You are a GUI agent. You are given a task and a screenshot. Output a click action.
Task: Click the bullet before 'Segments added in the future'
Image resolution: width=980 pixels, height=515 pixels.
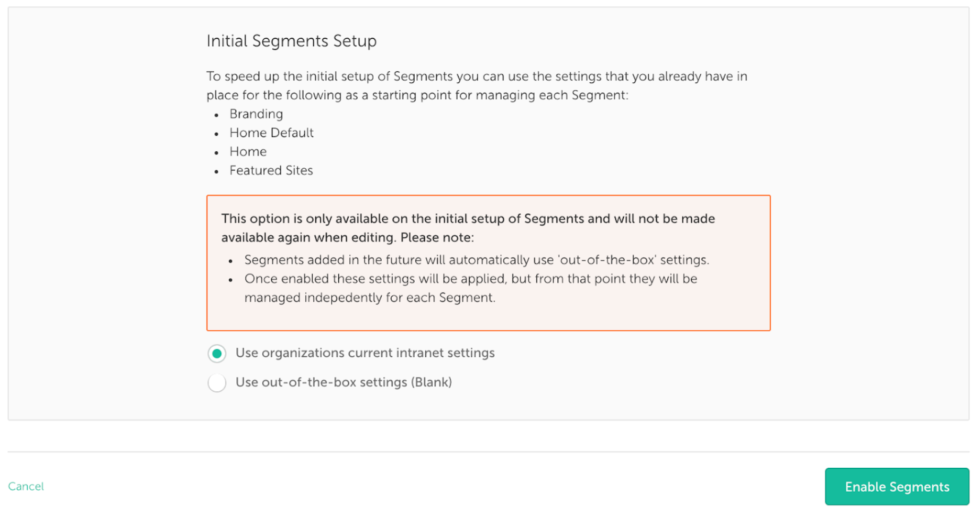pyautogui.click(x=230, y=261)
